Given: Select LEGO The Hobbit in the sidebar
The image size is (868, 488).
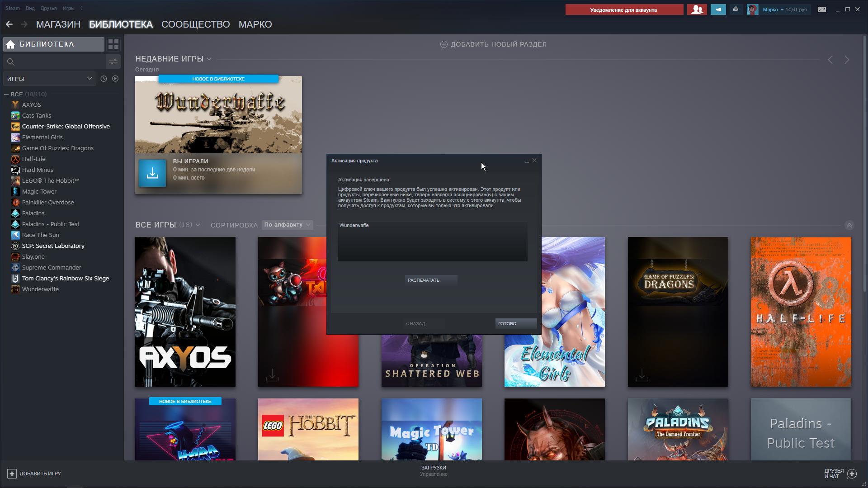Looking at the screenshot, I should point(51,181).
